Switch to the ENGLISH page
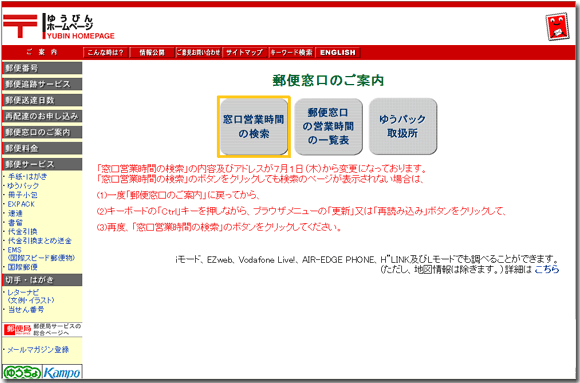Viewport: 580px width, 383px height. pyautogui.click(x=338, y=53)
